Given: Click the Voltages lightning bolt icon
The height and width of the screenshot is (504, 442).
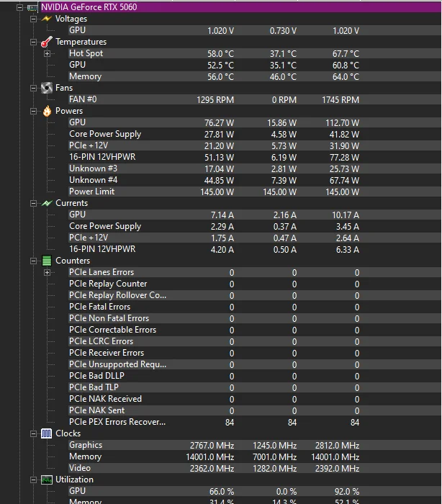Looking at the screenshot, I should pyautogui.click(x=47, y=19).
